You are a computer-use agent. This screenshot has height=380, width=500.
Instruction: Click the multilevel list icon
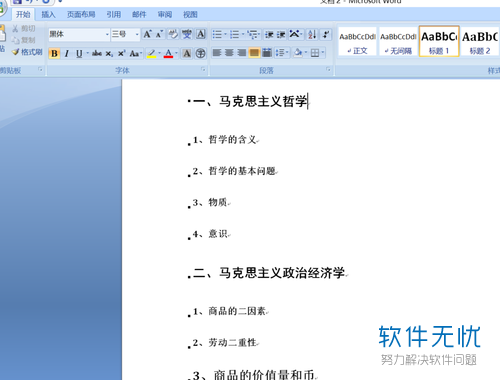coord(253,34)
